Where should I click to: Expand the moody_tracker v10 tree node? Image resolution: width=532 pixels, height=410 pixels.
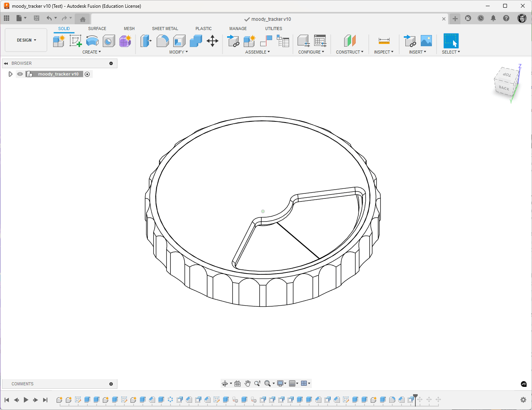[10, 74]
